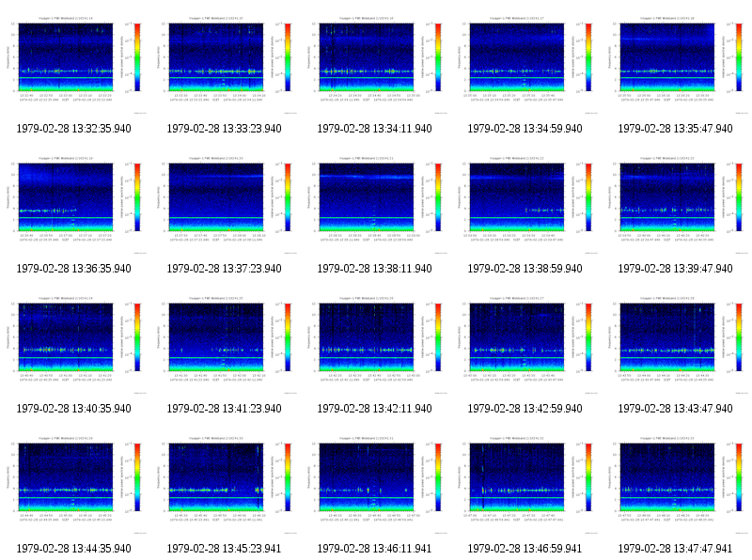Select caption text 1979-02-28 13:45:23.941
The image size is (752, 560).
pos(224,549)
